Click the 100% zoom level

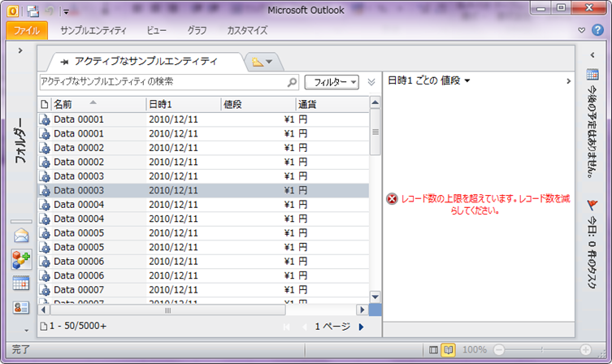pyautogui.click(x=474, y=350)
